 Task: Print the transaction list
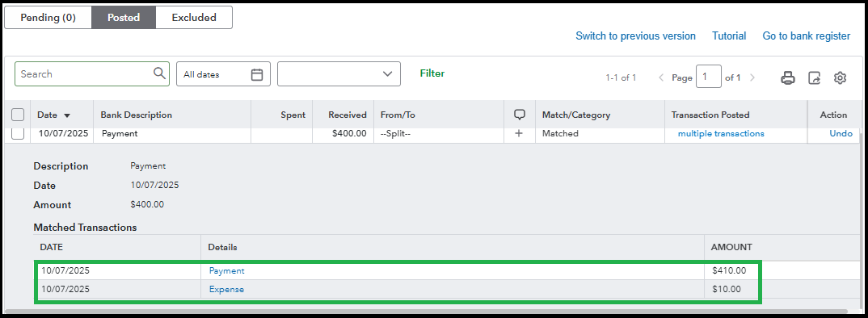click(788, 78)
